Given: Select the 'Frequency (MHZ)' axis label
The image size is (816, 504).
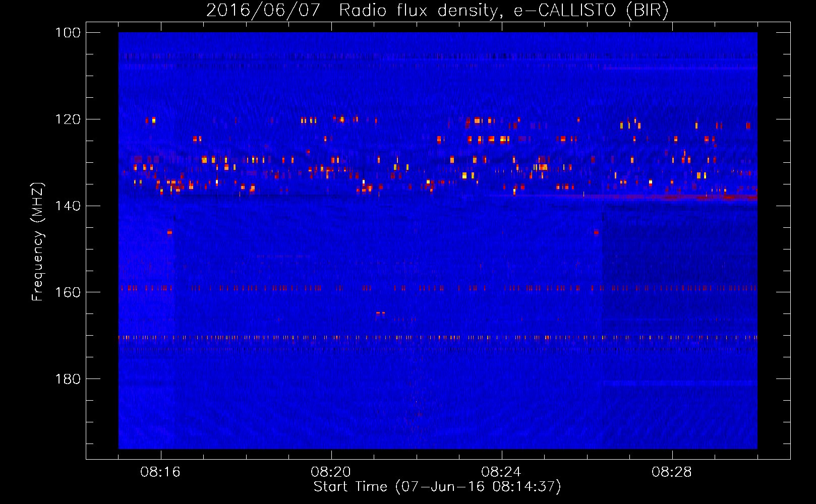Looking at the screenshot, I should click(x=38, y=241).
